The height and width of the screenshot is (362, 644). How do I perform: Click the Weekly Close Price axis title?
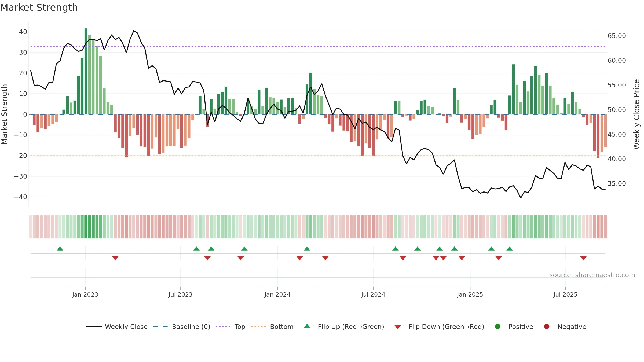[x=636, y=114]
